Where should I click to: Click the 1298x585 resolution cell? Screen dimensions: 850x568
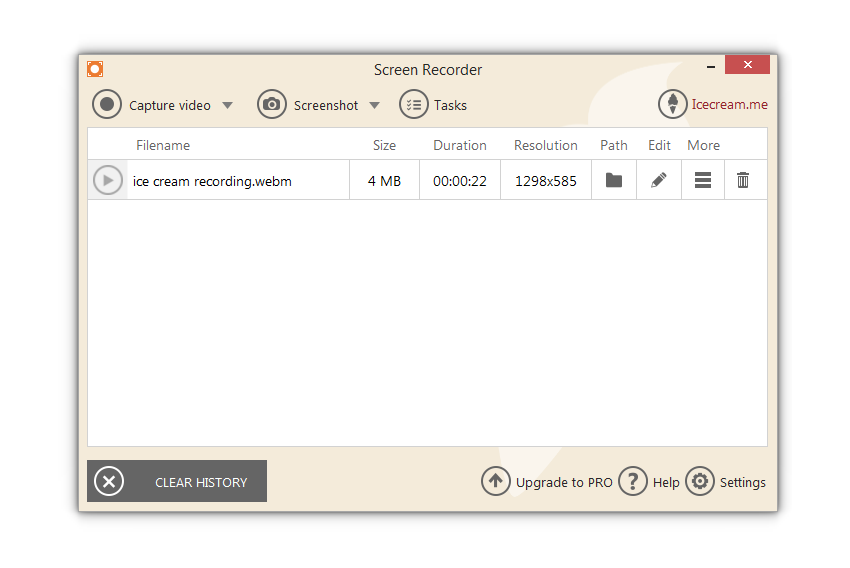[x=546, y=181]
